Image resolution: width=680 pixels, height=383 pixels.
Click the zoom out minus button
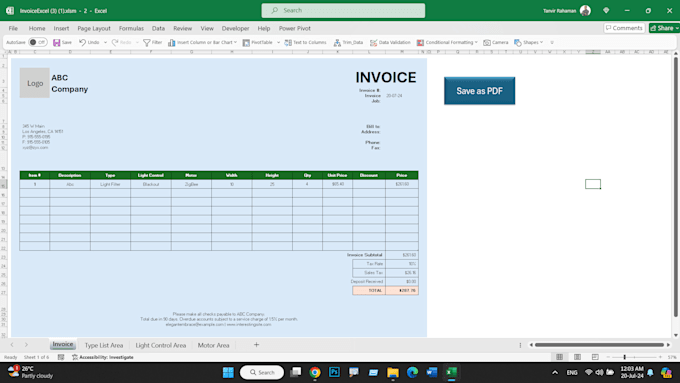pyautogui.click(x=608, y=357)
